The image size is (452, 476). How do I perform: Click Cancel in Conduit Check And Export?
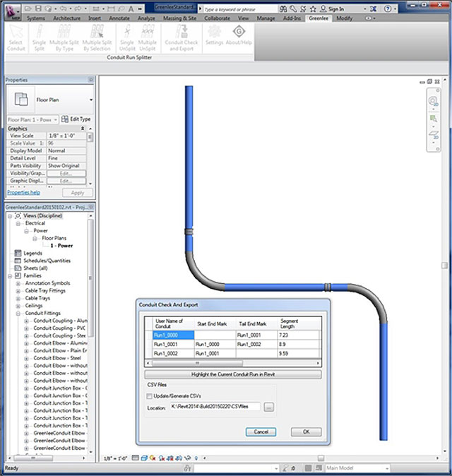pos(261,432)
